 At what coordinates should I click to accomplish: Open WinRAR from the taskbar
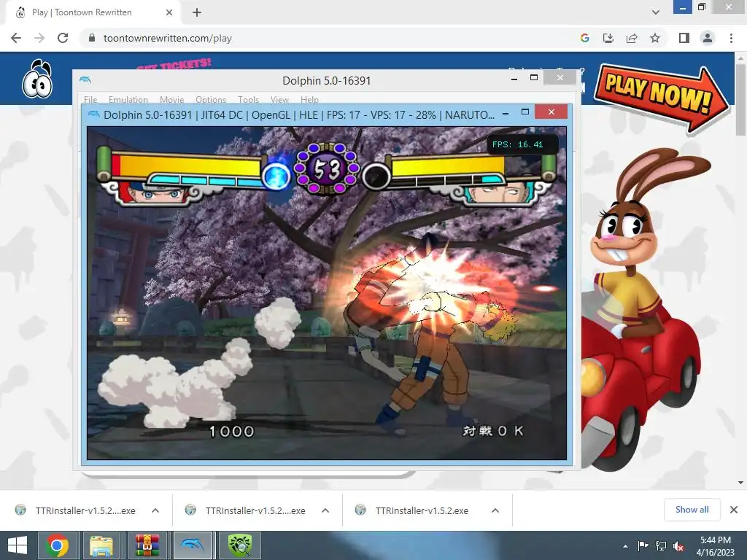(x=147, y=545)
